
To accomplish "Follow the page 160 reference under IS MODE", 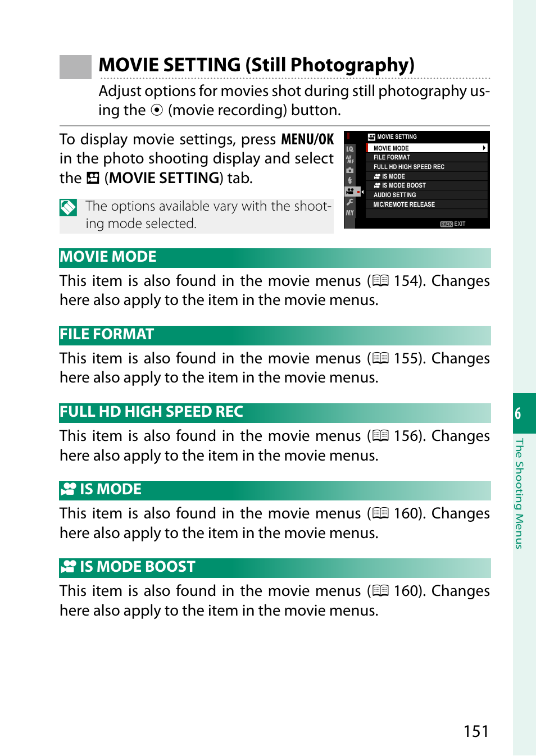I will (x=407, y=513).
